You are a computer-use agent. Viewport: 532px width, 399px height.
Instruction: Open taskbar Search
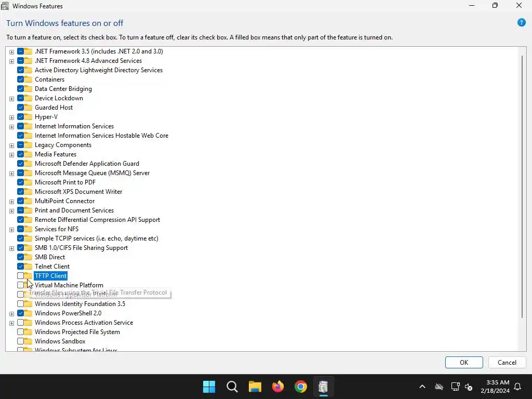click(232, 387)
